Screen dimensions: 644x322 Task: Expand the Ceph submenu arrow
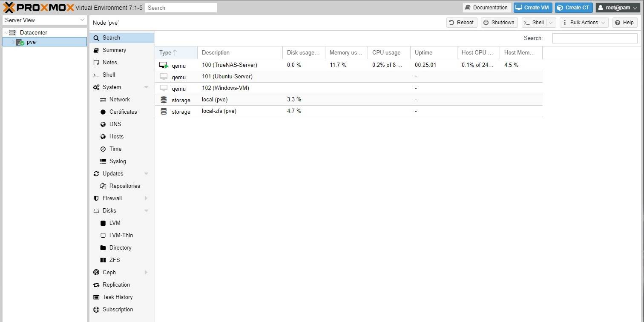(146, 272)
